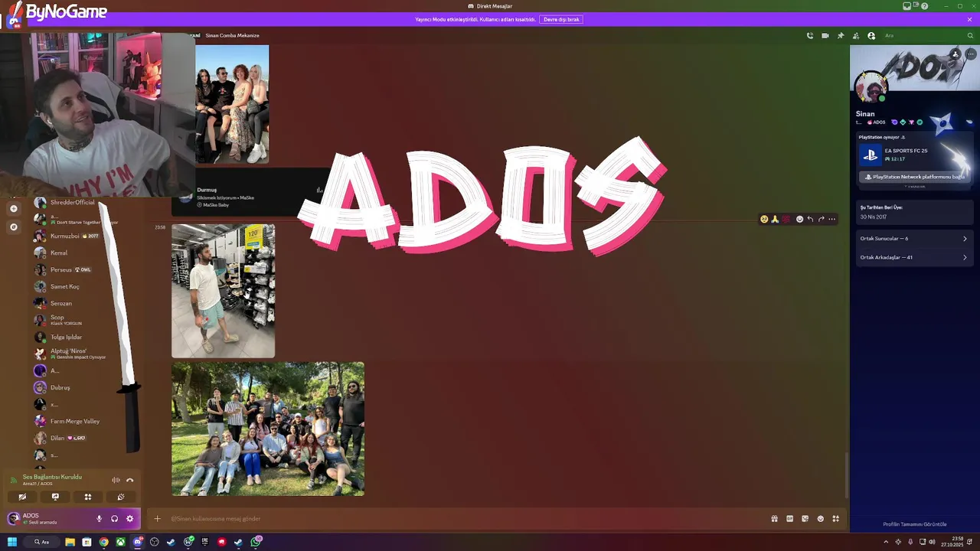This screenshot has height=551, width=980.
Task: Click the message input for Sinan
Action: click(467, 518)
